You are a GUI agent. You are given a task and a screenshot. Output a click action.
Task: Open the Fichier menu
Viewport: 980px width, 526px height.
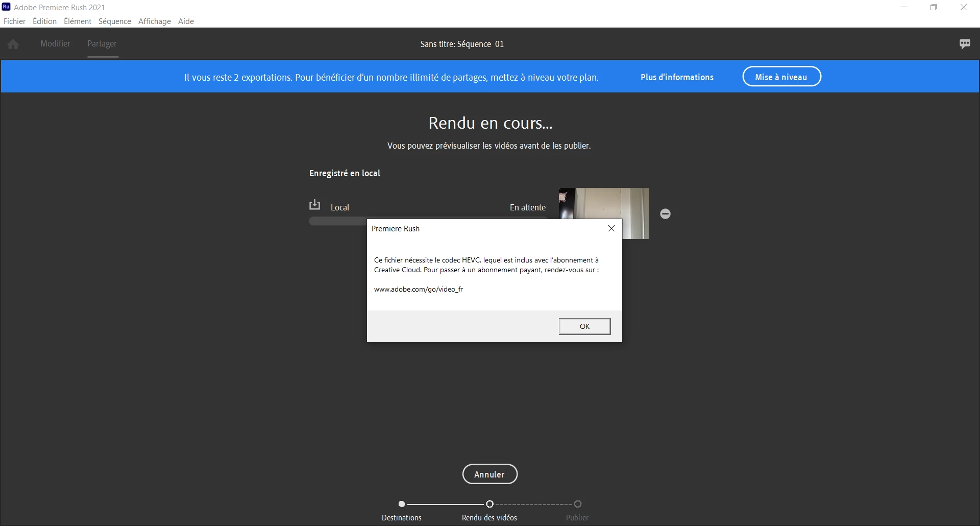click(x=14, y=21)
